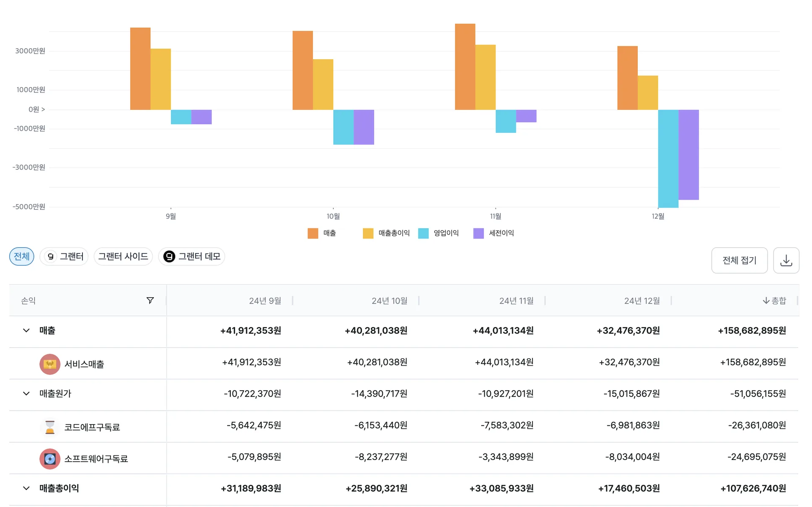812x507 pixels.
Task: Click the 24년 12월 column header
Action: click(642, 301)
